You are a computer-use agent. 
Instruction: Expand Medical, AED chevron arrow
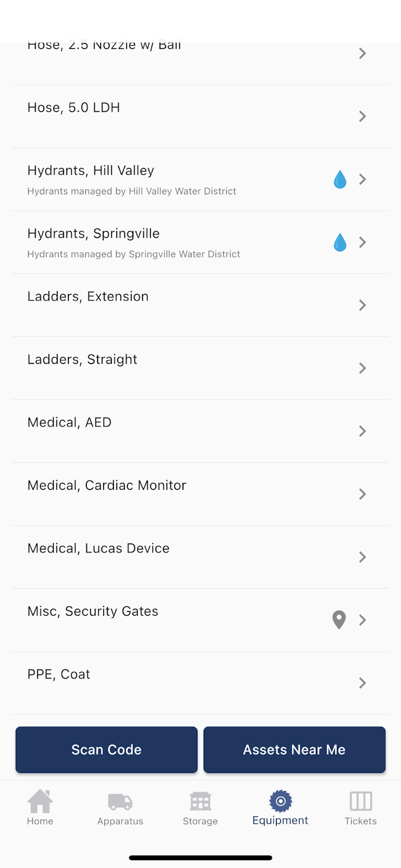(362, 431)
